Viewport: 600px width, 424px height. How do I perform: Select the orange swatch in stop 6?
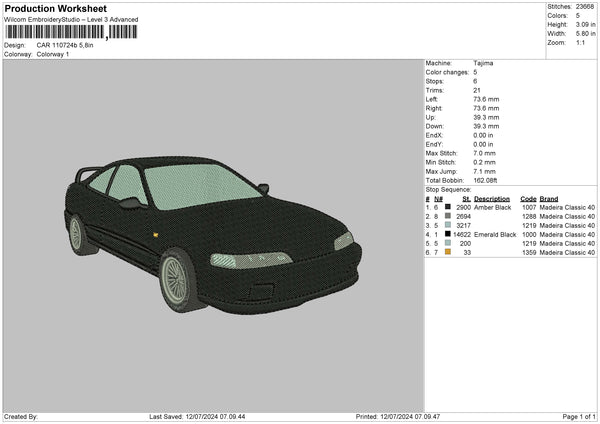(446, 252)
